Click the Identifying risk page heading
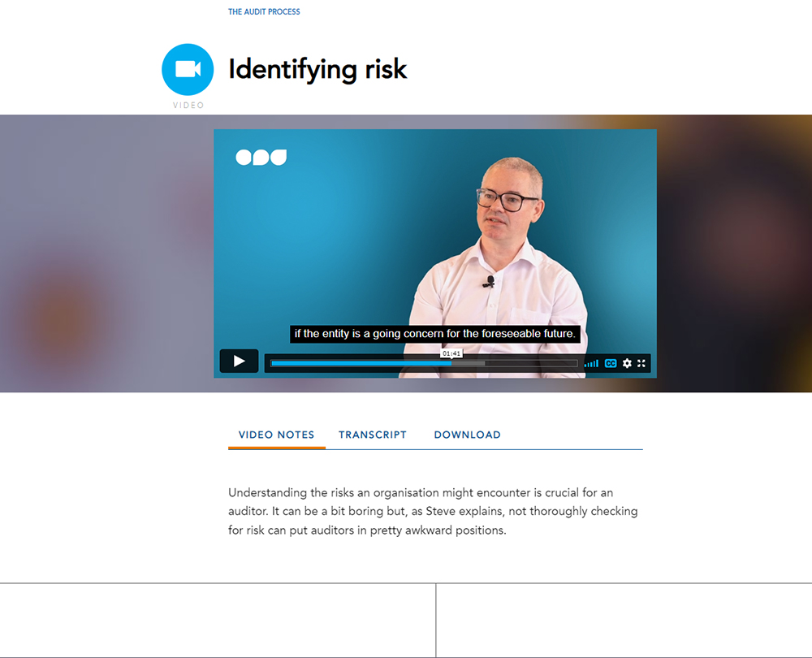812x658 pixels. [x=317, y=69]
